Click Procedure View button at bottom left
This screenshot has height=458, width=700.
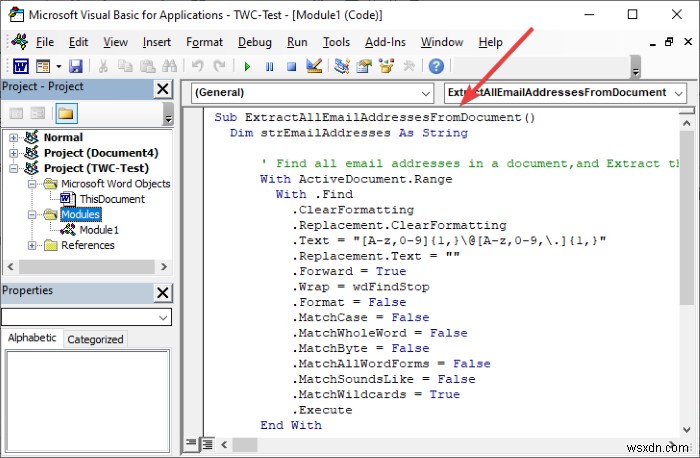point(191,443)
